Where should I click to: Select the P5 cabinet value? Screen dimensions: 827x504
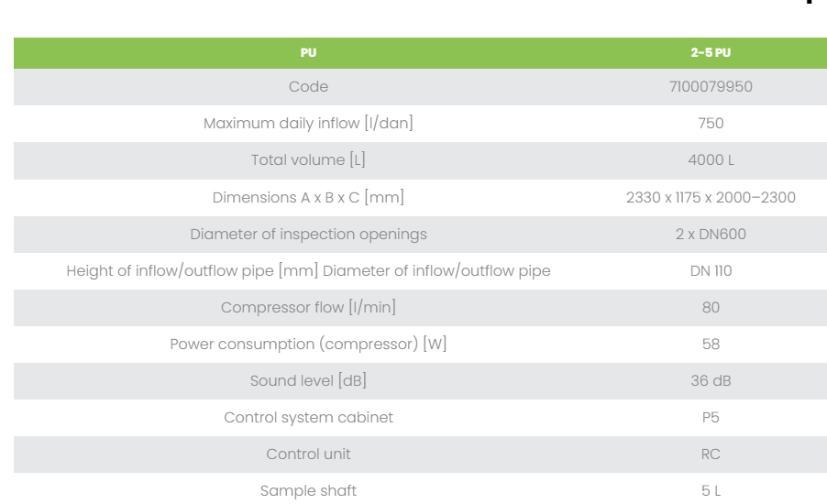pyautogui.click(x=711, y=418)
